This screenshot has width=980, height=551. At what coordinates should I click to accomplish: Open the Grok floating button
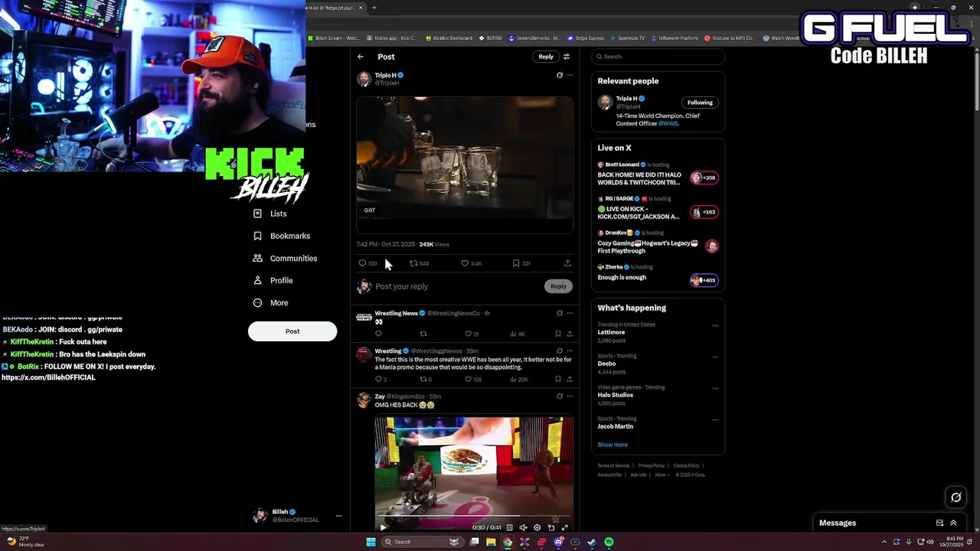pyautogui.click(x=955, y=497)
